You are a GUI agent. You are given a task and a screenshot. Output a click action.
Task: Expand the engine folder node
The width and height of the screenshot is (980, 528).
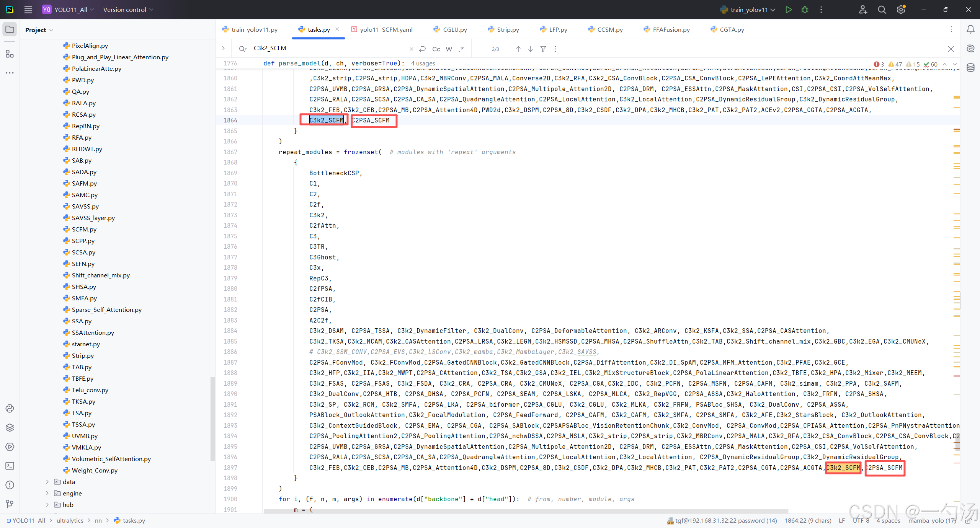click(47, 493)
